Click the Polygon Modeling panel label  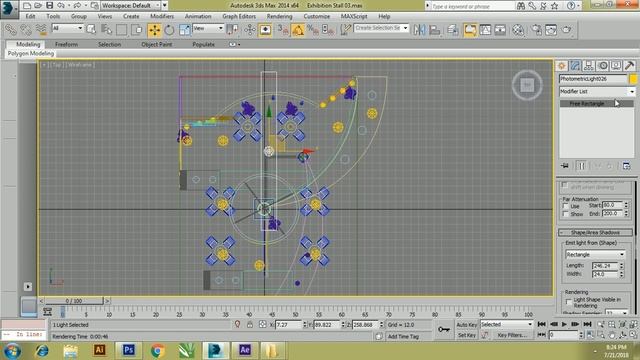(x=31, y=53)
